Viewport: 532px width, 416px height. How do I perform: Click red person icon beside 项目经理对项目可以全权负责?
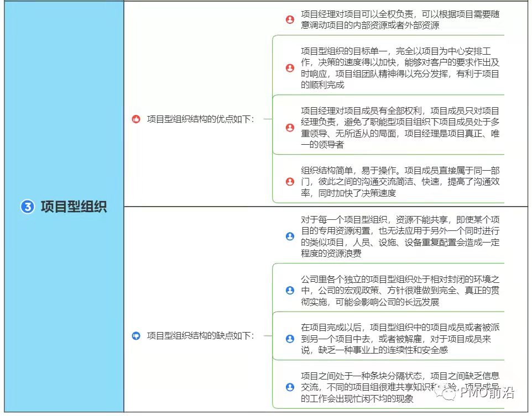(x=290, y=20)
